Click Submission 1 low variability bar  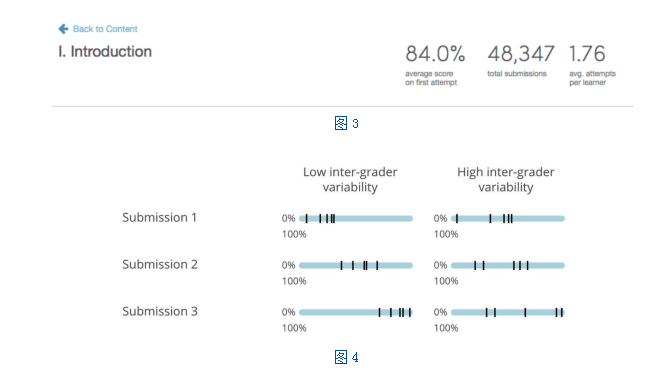(x=356, y=219)
